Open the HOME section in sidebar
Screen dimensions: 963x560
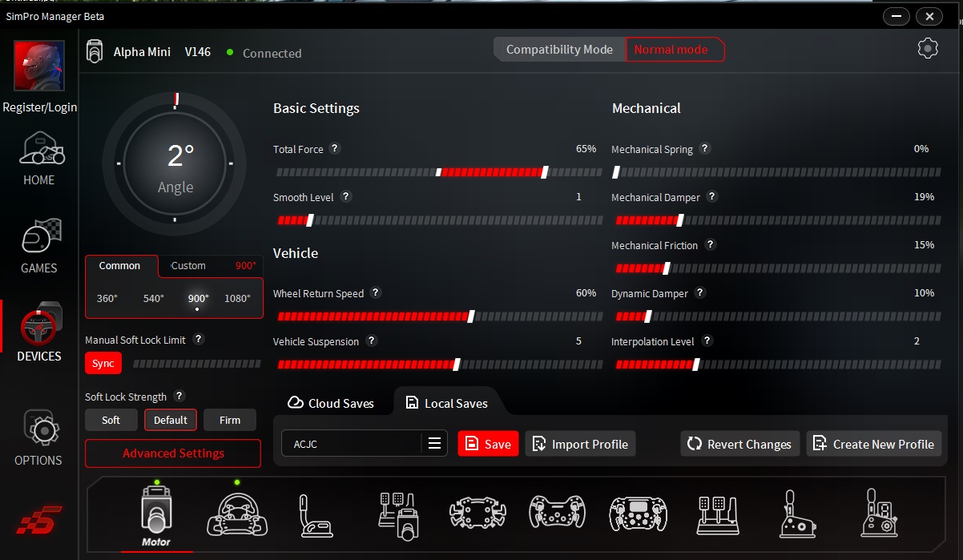point(39,159)
